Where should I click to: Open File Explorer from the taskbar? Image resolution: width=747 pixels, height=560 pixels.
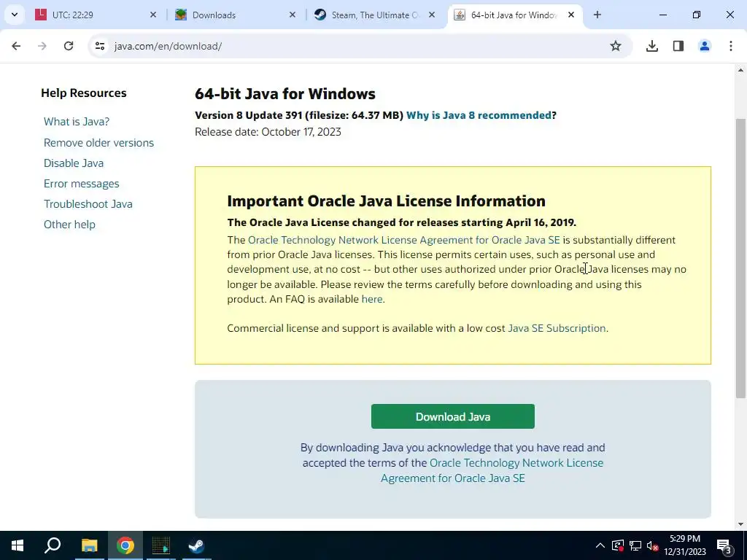pyautogui.click(x=89, y=545)
